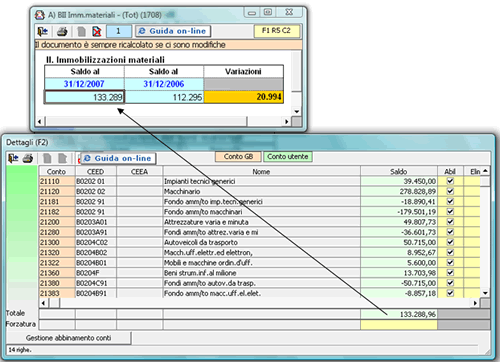Click the CEEA column header

click(139, 171)
